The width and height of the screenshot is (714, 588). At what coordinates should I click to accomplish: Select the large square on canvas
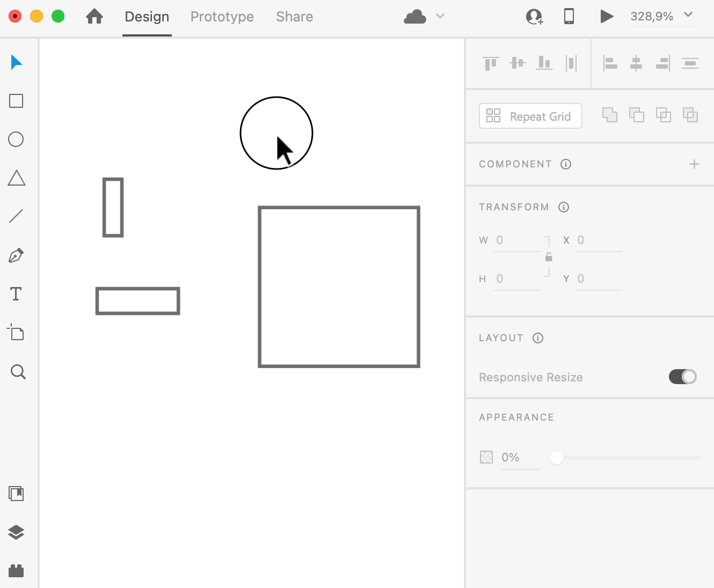[339, 286]
